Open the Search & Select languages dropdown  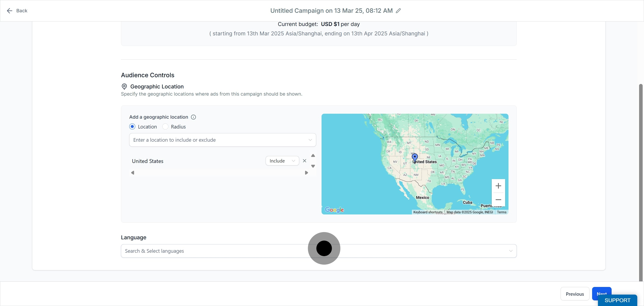click(318, 251)
